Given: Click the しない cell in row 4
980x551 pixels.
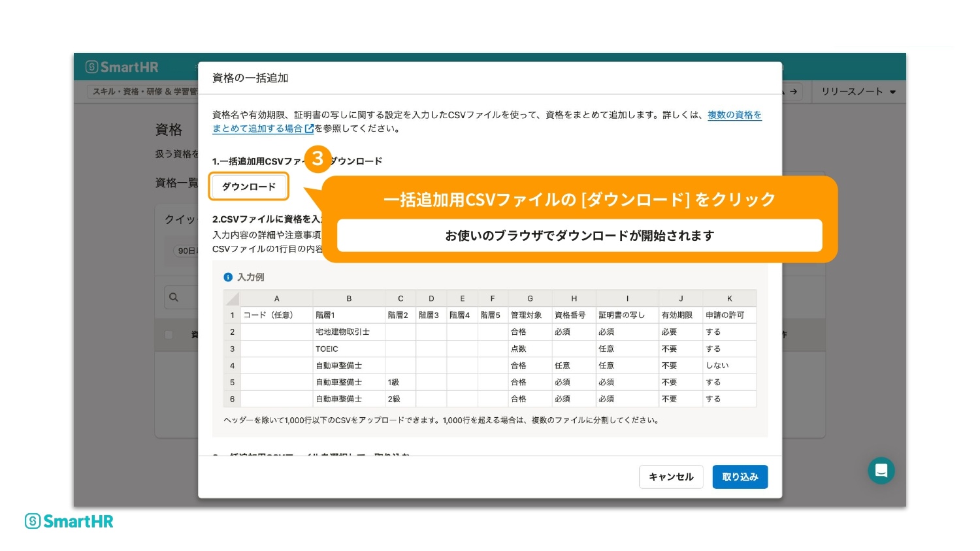Looking at the screenshot, I should [x=729, y=366].
